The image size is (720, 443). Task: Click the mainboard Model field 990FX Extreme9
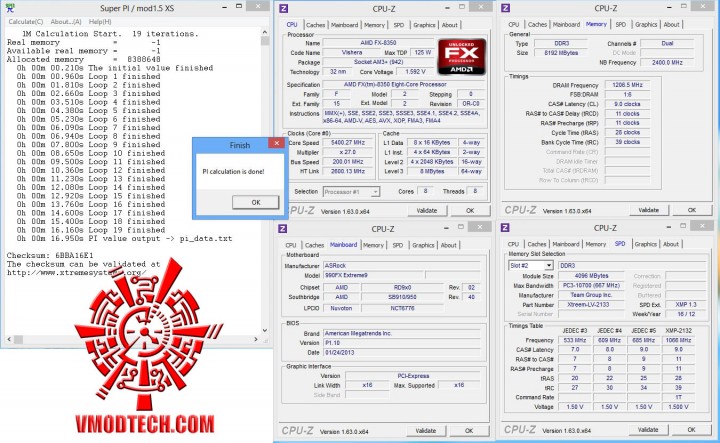(x=373, y=275)
